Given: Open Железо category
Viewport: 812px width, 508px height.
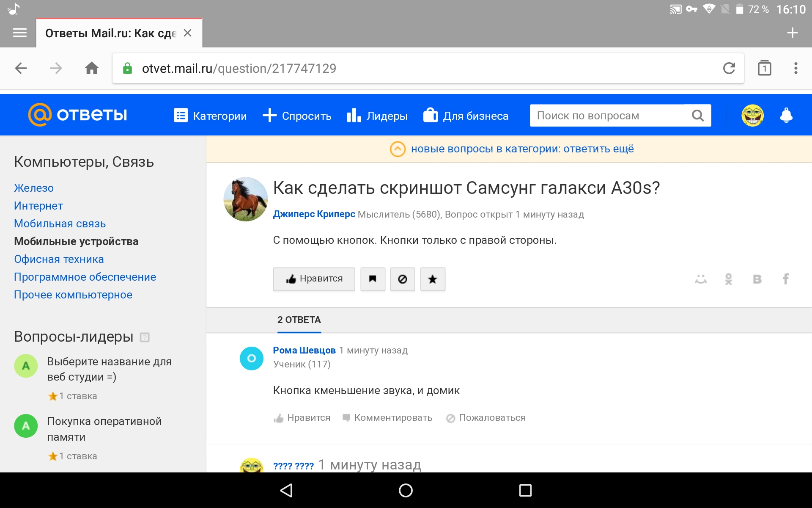Looking at the screenshot, I should (x=34, y=188).
